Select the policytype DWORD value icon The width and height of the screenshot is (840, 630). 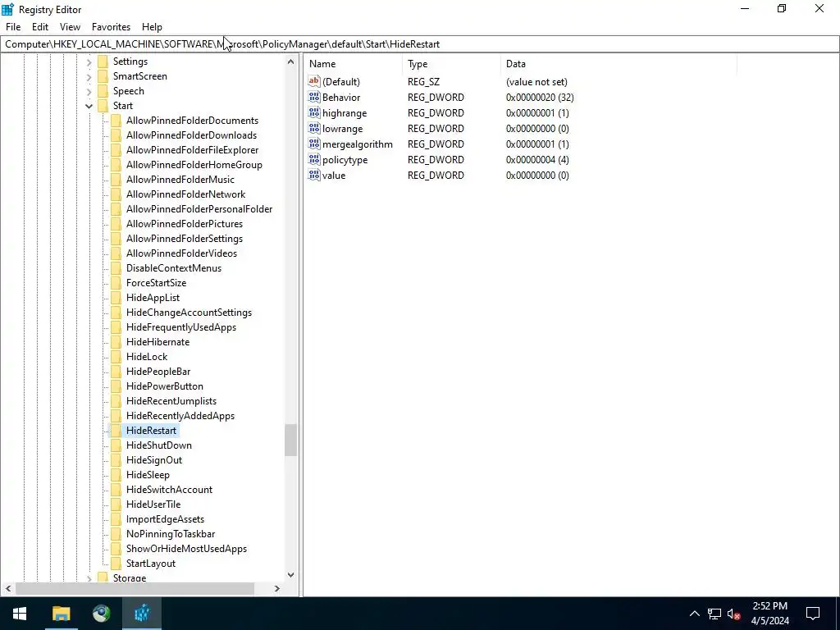314,159
